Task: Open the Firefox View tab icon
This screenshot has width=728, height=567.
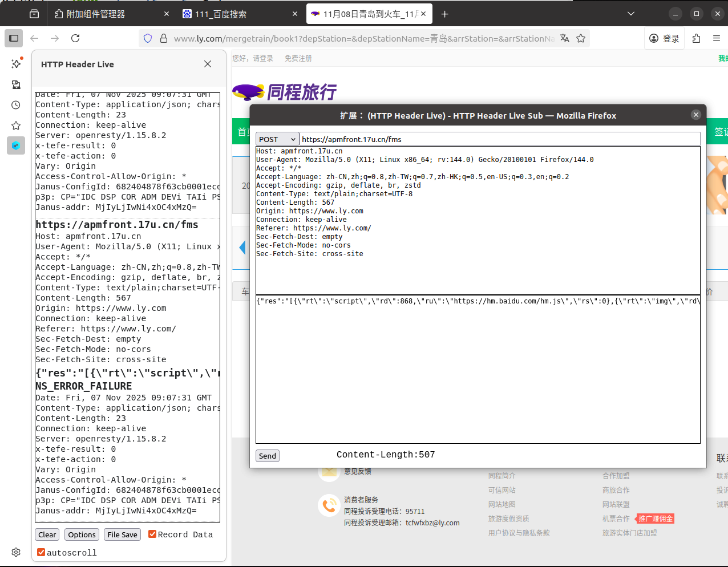Action: click(34, 14)
